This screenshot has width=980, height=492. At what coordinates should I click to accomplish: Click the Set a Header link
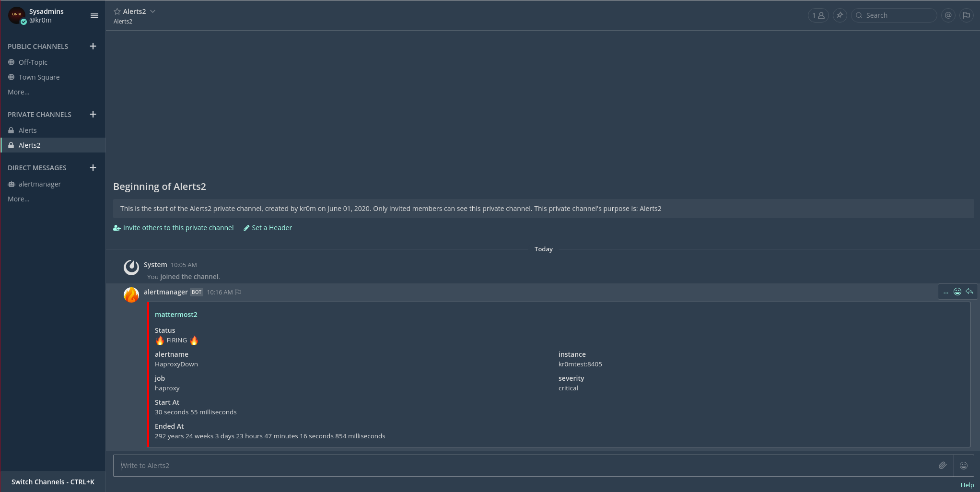(x=271, y=228)
